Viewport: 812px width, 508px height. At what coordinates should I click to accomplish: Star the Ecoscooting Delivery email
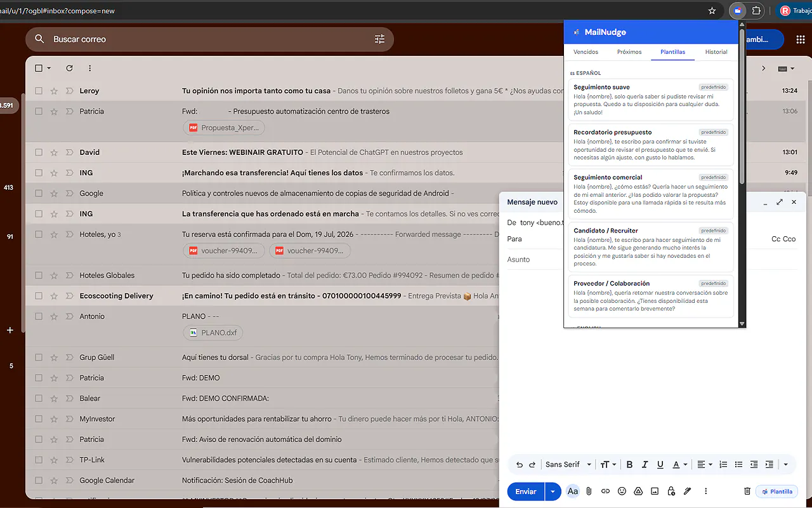(x=54, y=296)
